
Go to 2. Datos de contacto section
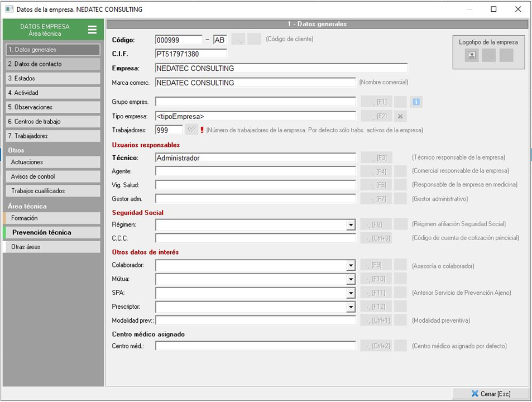click(52, 64)
